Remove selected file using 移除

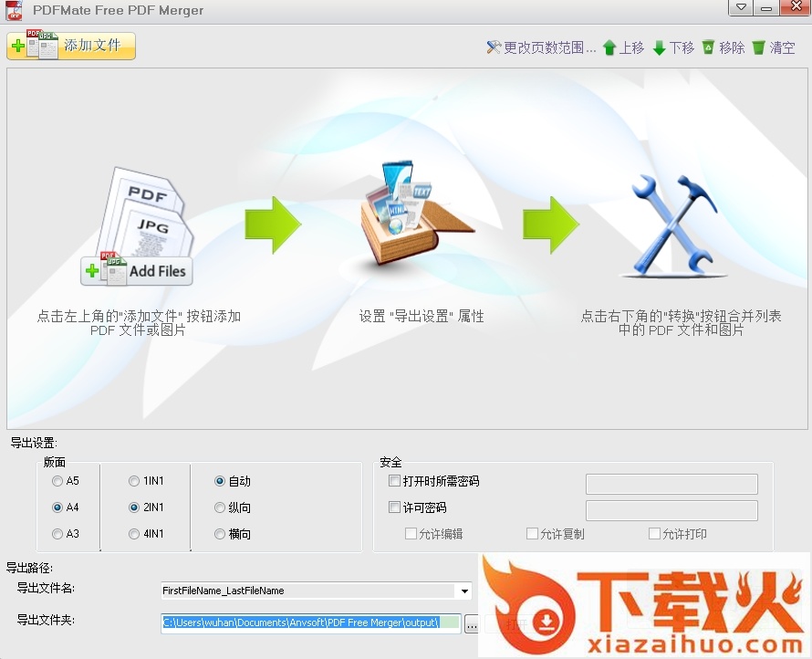tap(724, 48)
